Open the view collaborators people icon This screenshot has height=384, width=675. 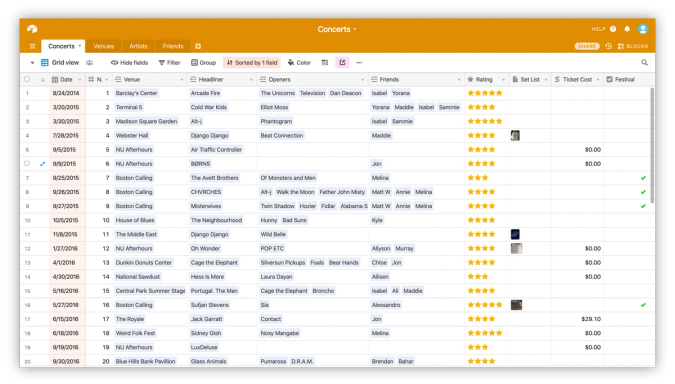90,62
